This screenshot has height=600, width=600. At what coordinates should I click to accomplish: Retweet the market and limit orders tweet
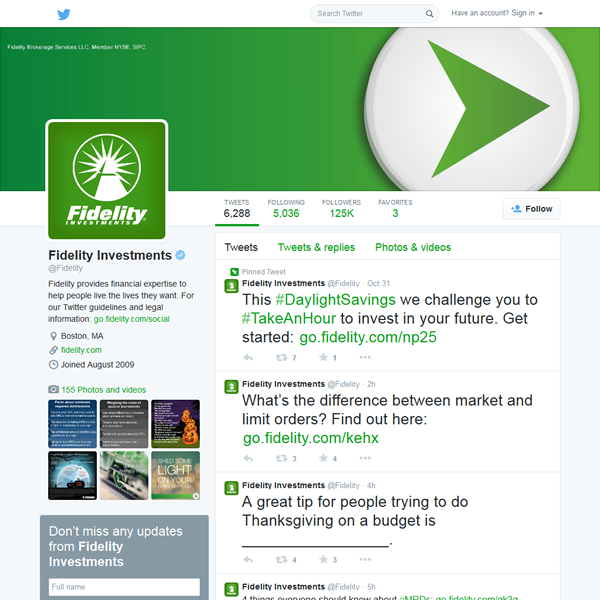(x=282, y=458)
